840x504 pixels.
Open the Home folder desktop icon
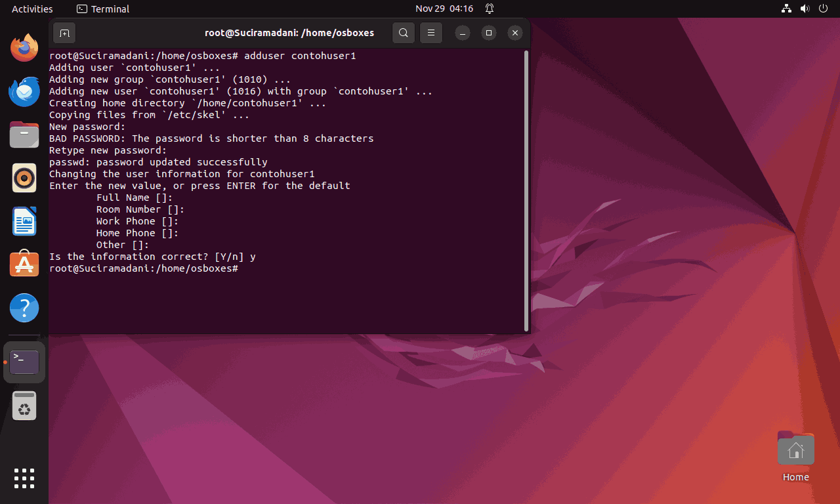pyautogui.click(x=795, y=456)
